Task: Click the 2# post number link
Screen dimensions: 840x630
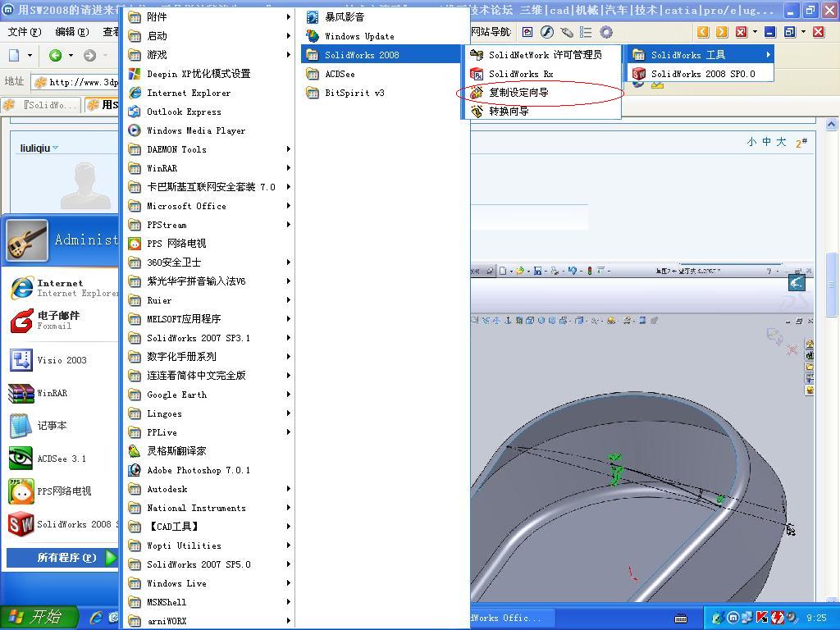Action: coord(801,143)
